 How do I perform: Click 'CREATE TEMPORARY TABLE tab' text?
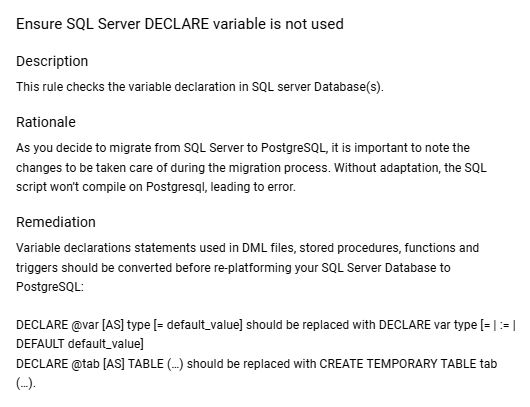[x=408, y=364]
